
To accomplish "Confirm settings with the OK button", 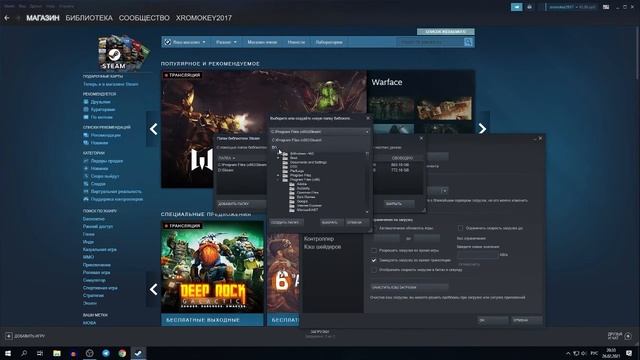I will 493,320.
